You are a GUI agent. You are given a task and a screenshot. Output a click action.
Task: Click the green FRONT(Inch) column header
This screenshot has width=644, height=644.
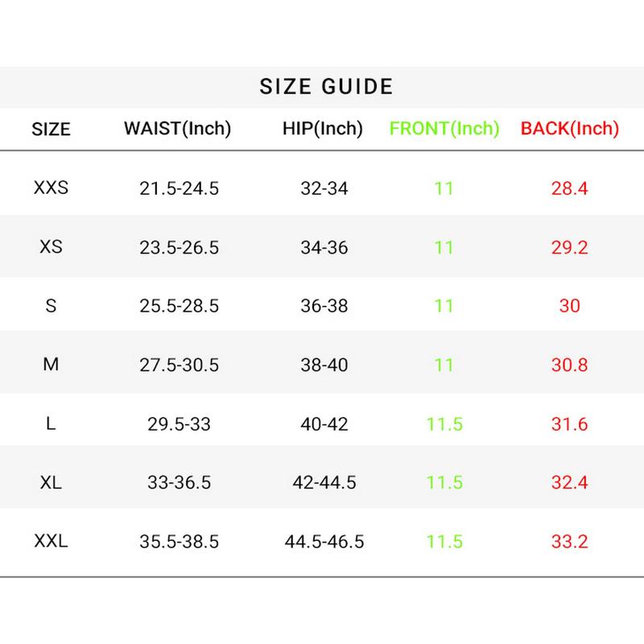point(444,128)
